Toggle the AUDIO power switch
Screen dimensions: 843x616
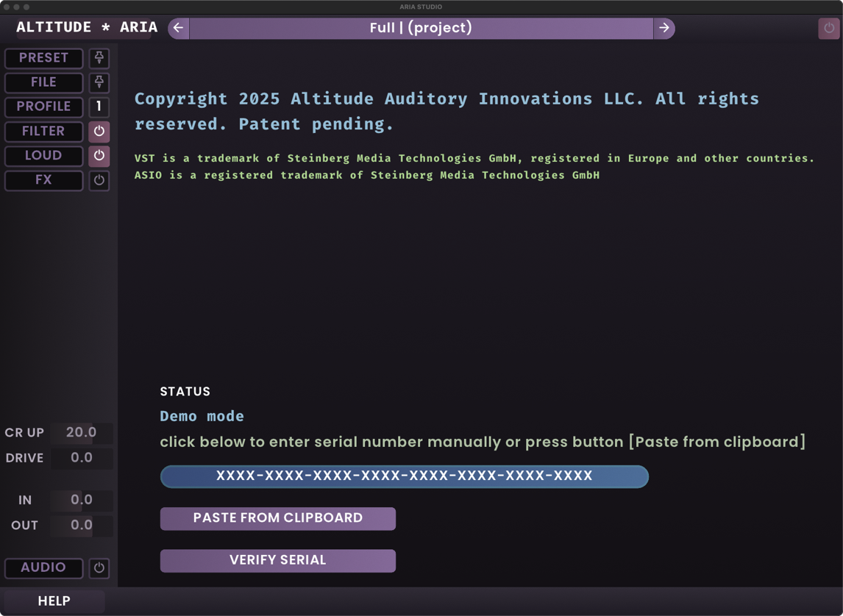coord(99,567)
